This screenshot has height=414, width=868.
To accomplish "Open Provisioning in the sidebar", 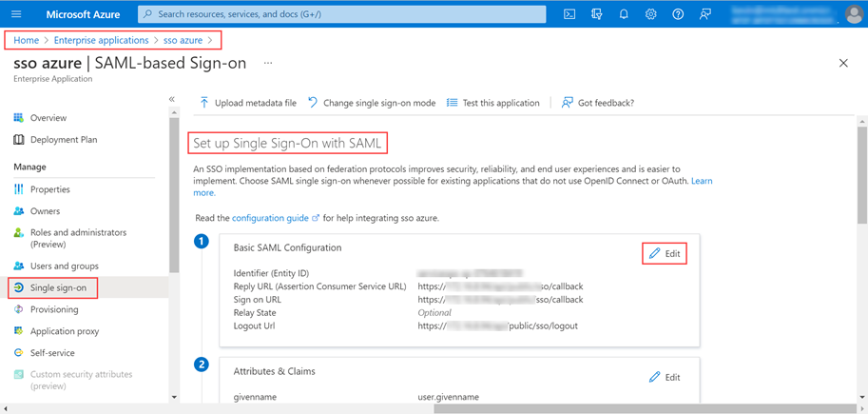I will (54, 310).
